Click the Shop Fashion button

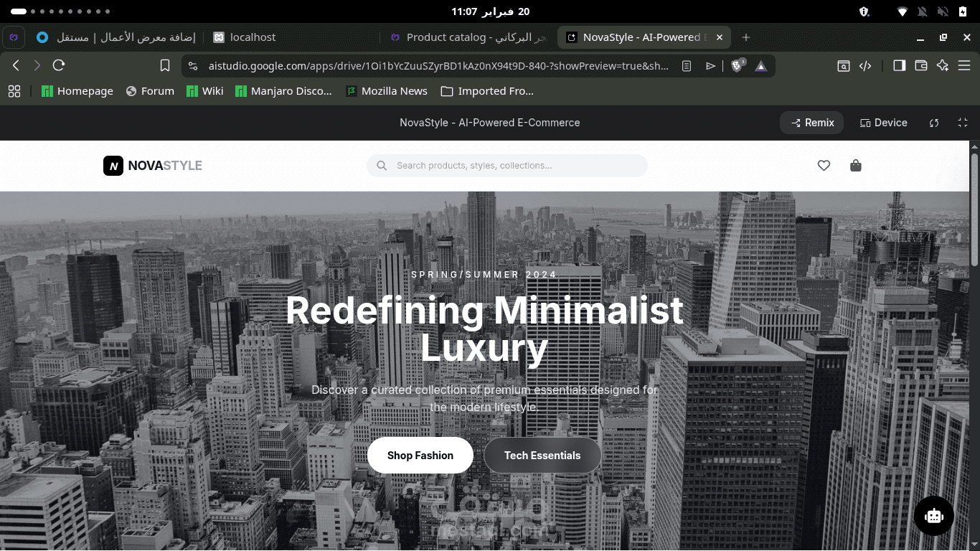420,455
